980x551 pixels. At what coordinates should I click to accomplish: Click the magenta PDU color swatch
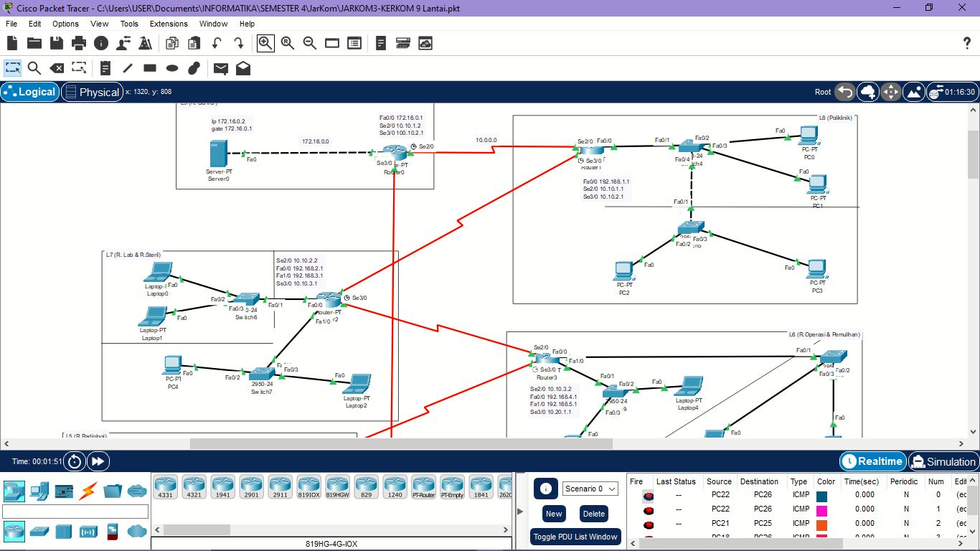click(x=821, y=509)
